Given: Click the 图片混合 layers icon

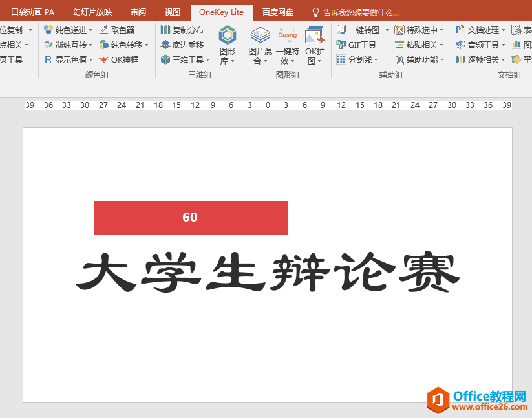Looking at the screenshot, I should pyautogui.click(x=261, y=36).
